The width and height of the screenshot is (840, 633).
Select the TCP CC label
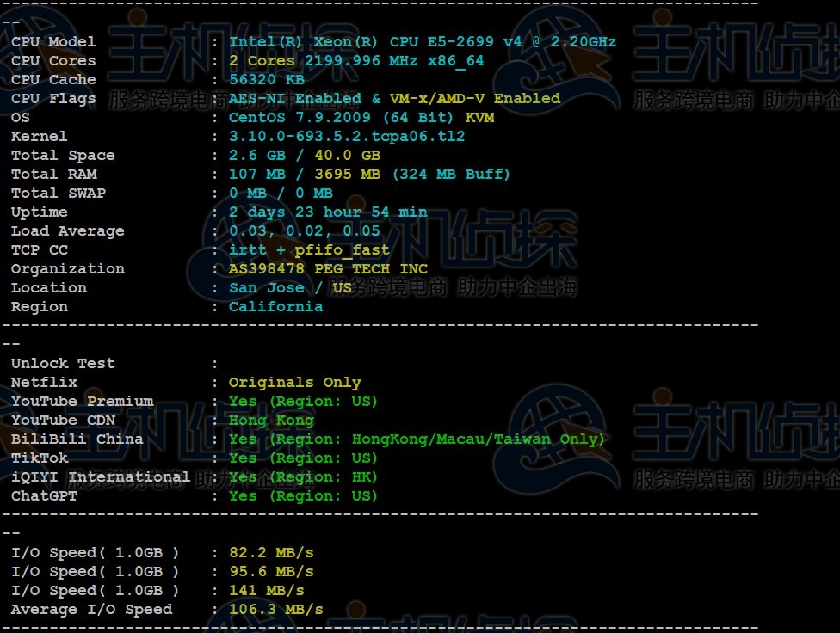pos(39,250)
